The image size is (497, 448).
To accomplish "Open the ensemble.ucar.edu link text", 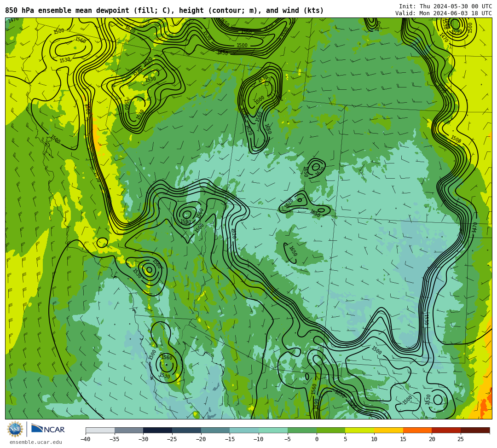I will 35,442.
